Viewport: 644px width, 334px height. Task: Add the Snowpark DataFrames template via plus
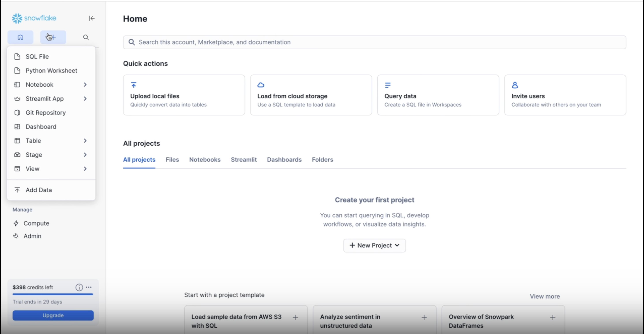[552, 317]
